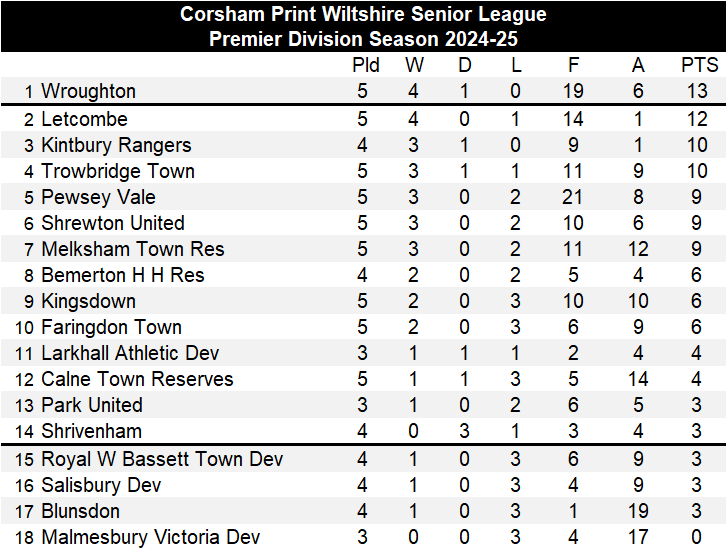Click Kintbury Rangers in the table
The height and width of the screenshot is (550, 726).
coord(115,145)
